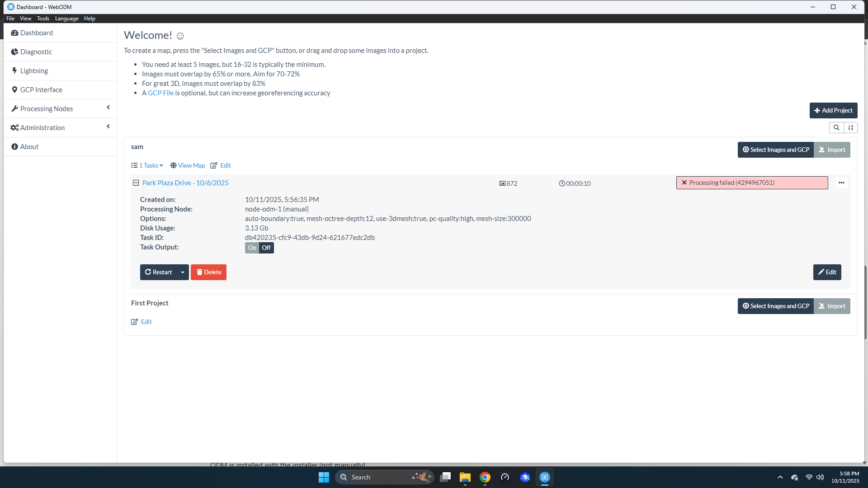Open the Restart options dropdown arrow
The width and height of the screenshot is (868, 488).
[182, 272]
